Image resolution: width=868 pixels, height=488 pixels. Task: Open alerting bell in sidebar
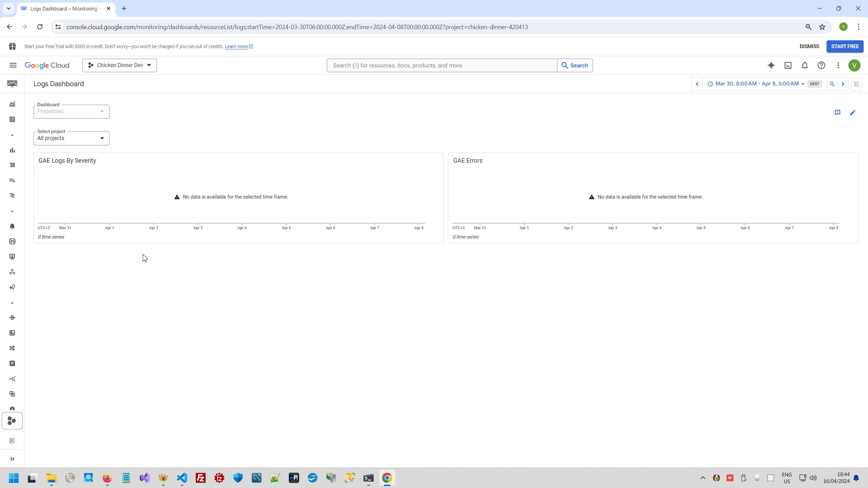point(12,226)
